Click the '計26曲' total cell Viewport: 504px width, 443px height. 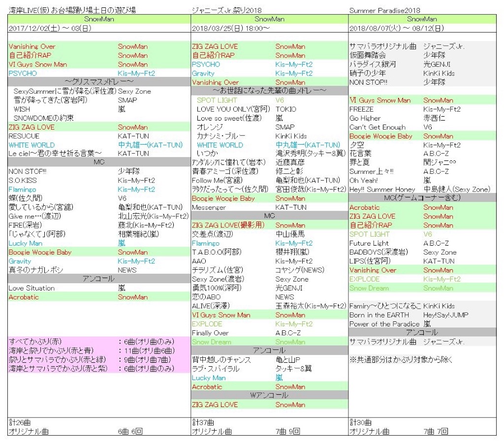coord(20,422)
